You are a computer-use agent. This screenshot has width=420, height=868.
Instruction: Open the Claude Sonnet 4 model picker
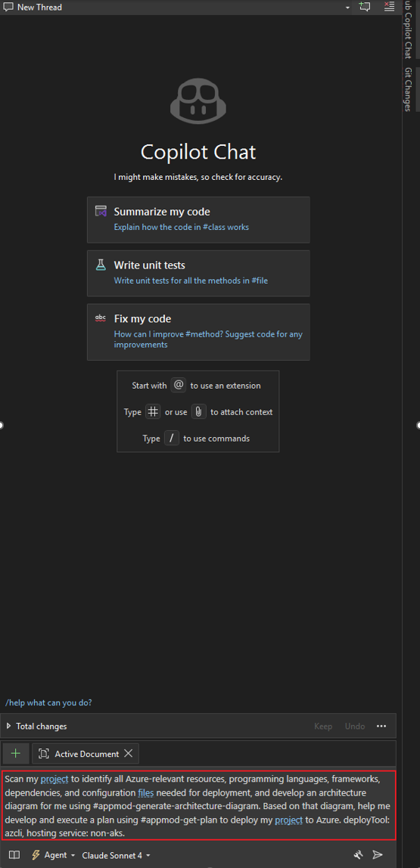click(117, 854)
